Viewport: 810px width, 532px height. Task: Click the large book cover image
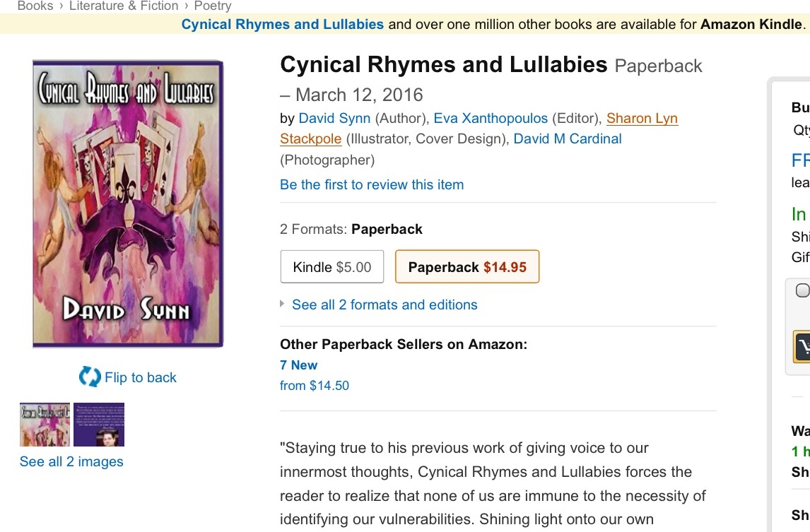click(128, 203)
